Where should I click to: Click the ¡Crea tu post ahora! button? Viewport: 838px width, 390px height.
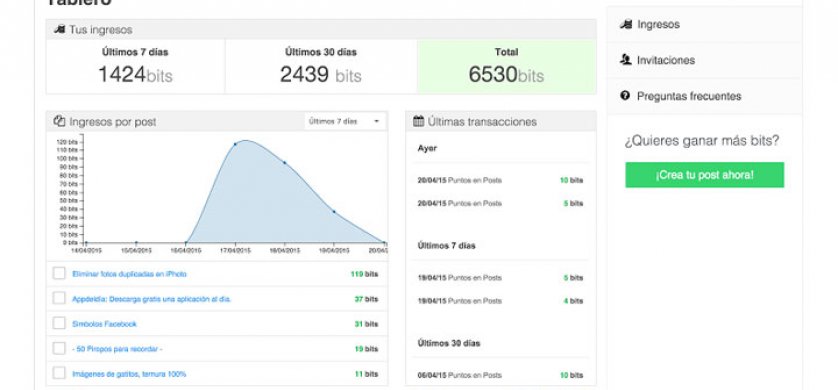704,175
